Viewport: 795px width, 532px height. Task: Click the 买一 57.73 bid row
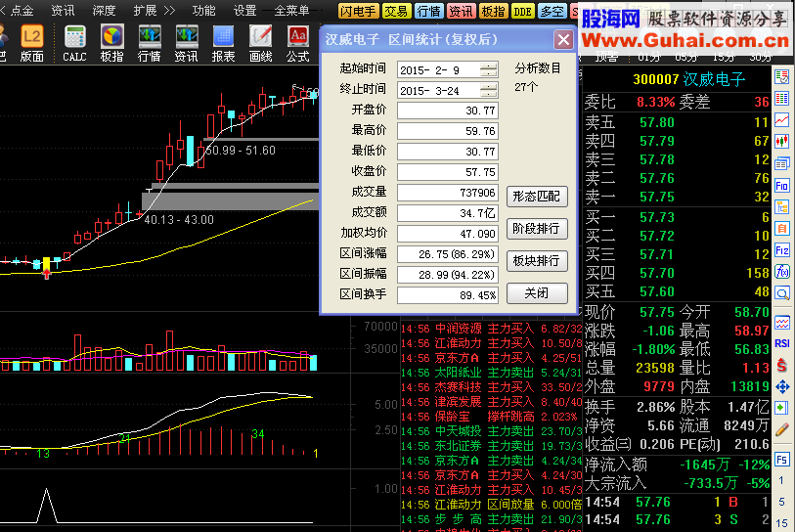[678, 217]
